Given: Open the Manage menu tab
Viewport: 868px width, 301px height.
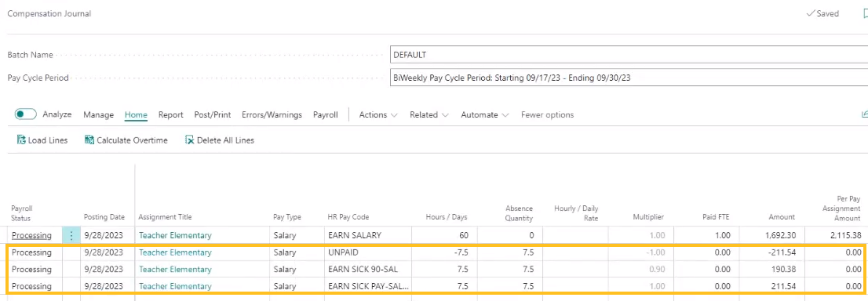Looking at the screenshot, I should (99, 115).
